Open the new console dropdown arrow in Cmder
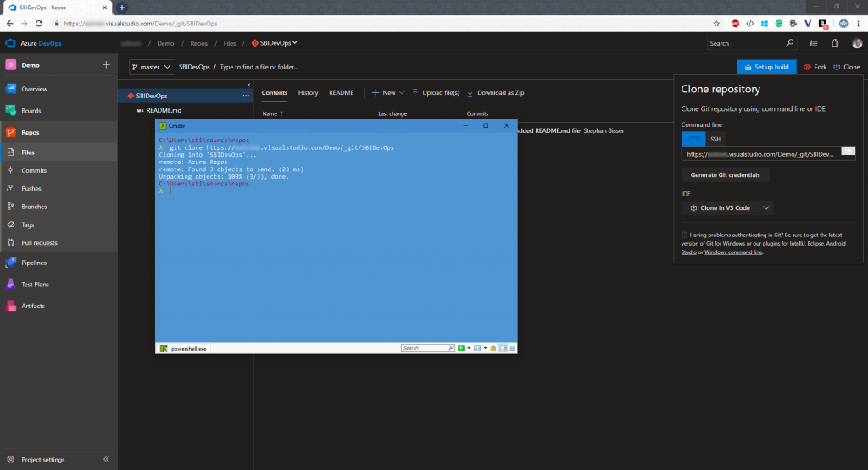Screen dimensions: 868x470 click(x=469, y=348)
